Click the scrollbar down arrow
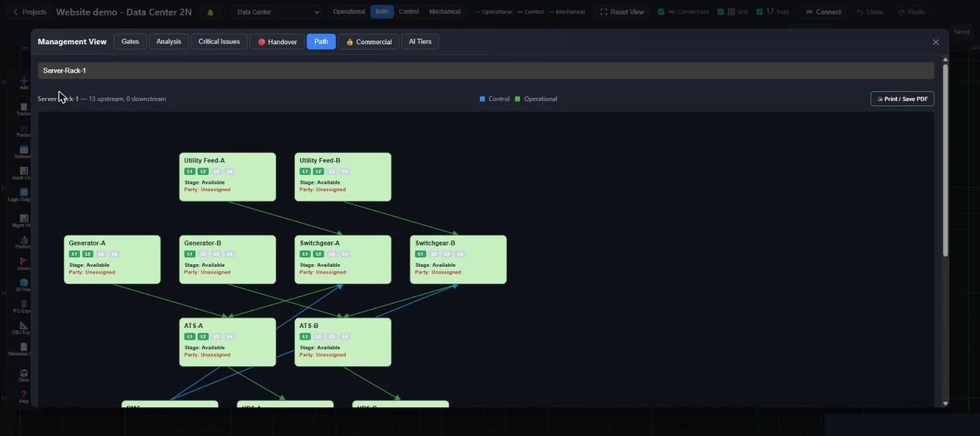This screenshot has width=980, height=436. pyautogui.click(x=945, y=404)
